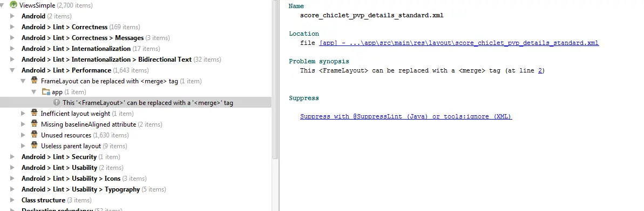The image size is (644, 211).
Task: Click inspection icon beside Missing baselineAligned attribute
Action: tap(35, 124)
